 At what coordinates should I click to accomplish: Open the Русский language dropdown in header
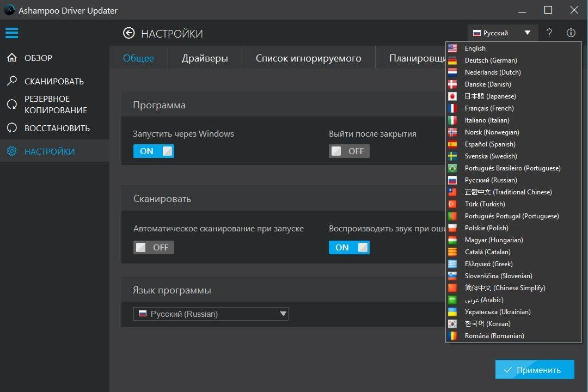click(x=503, y=33)
